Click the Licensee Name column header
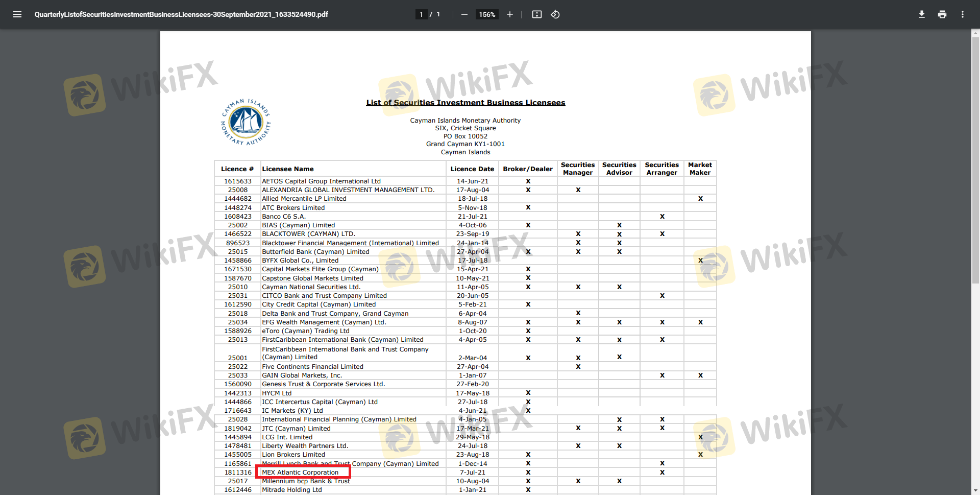This screenshot has width=980, height=495. click(x=288, y=169)
